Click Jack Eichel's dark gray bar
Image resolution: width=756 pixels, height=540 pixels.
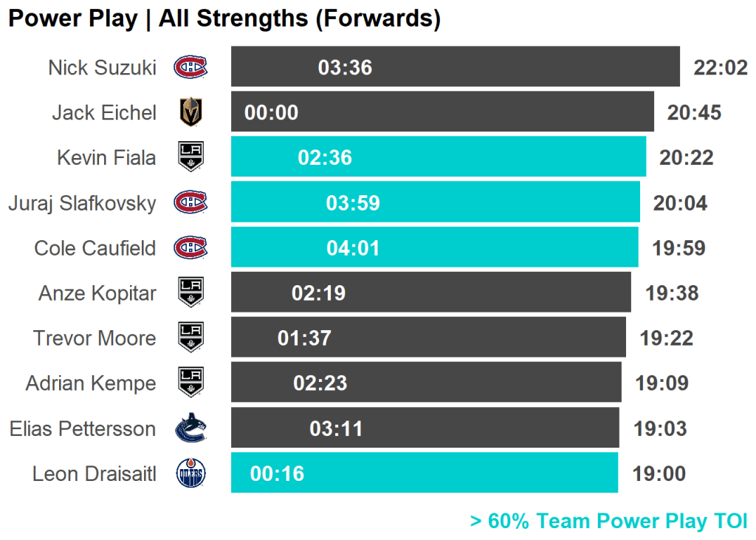[472, 112]
